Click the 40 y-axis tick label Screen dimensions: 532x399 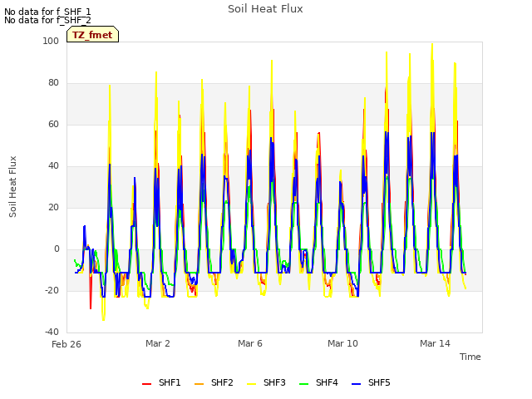53,166
